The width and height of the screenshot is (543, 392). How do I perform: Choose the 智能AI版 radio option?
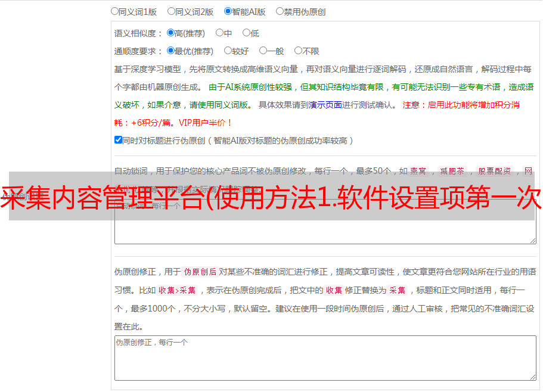pyautogui.click(x=228, y=11)
